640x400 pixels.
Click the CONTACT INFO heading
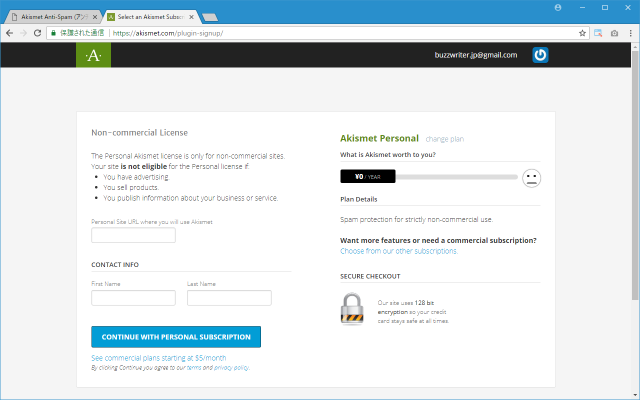[x=115, y=264]
